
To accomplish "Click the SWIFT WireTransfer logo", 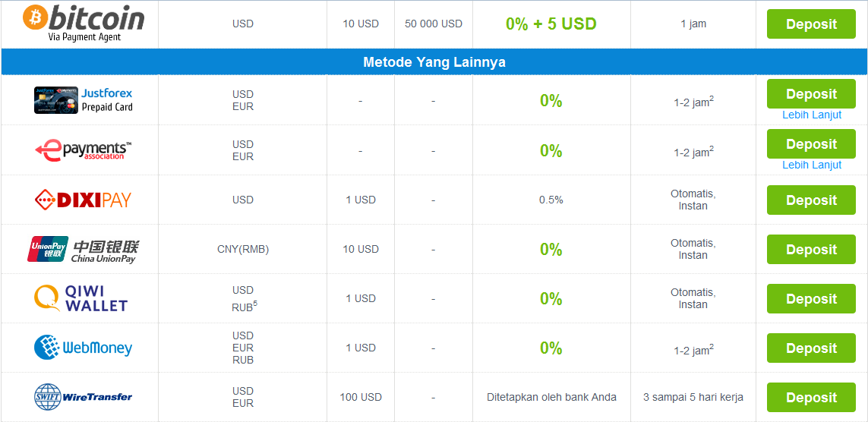I will [x=83, y=397].
